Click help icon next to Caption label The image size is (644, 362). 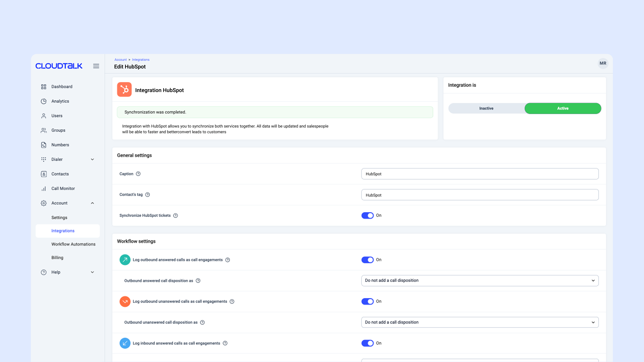(x=138, y=174)
